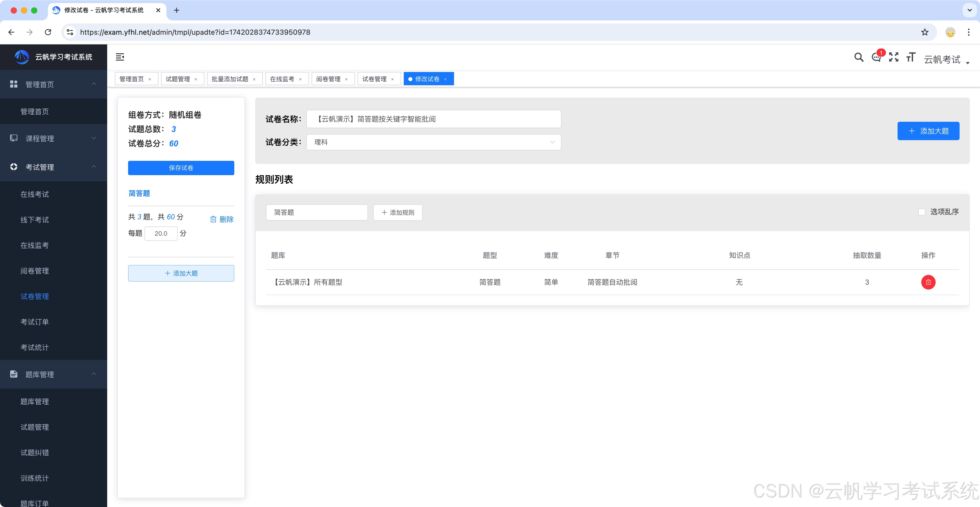Open the message notifications icon
Image resolution: width=980 pixels, height=507 pixels.
[876, 57]
